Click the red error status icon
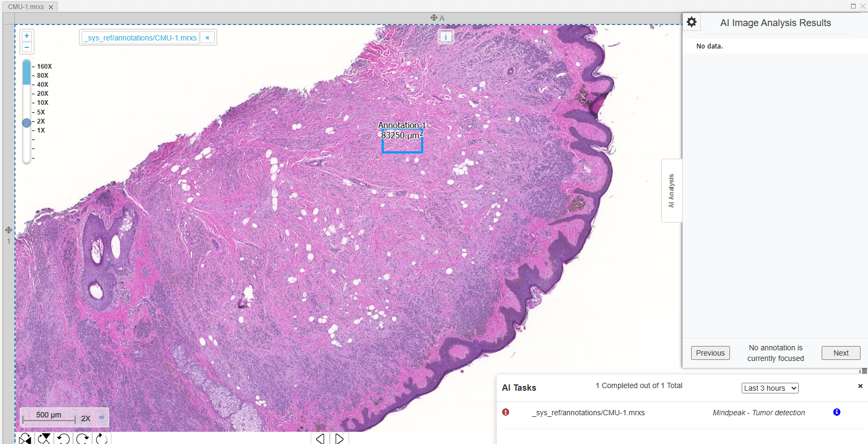This screenshot has height=444, width=868. click(506, 412)
